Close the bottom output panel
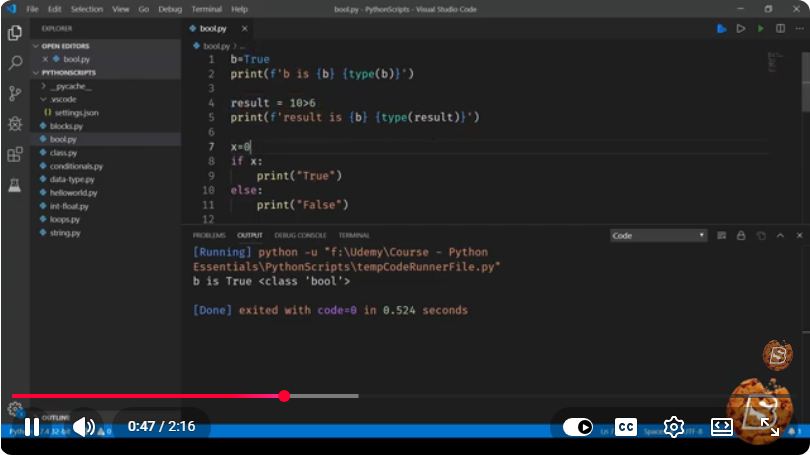 [x=799, y=236]
